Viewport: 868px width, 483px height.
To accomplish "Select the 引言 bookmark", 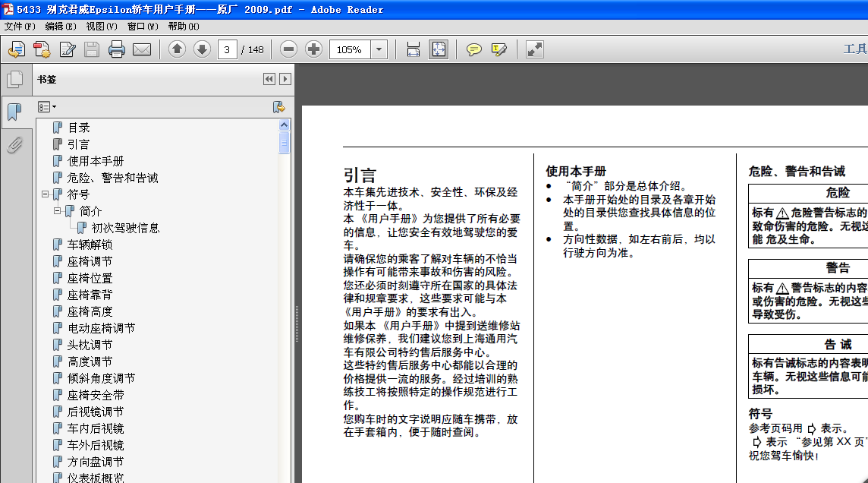I will coord(78,144).
